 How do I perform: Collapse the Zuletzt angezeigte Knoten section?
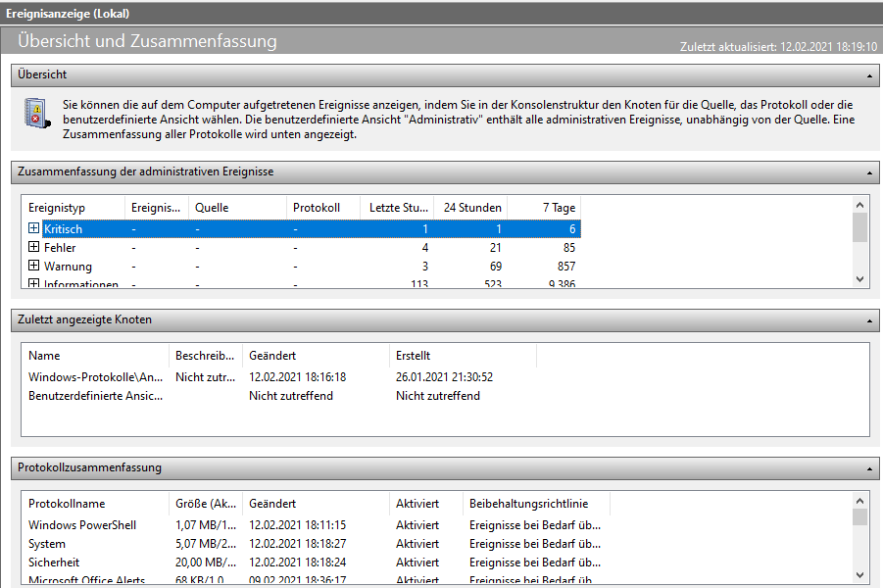coord(869,321)
